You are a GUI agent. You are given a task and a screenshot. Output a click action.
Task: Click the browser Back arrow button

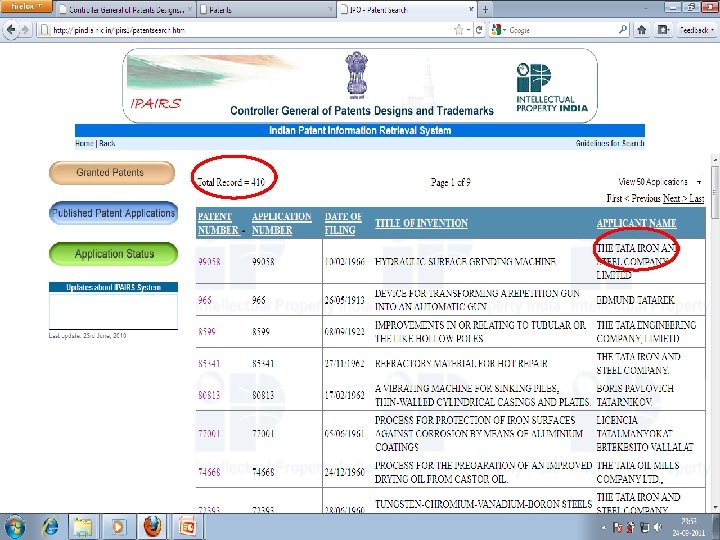(x=10, y=30)
